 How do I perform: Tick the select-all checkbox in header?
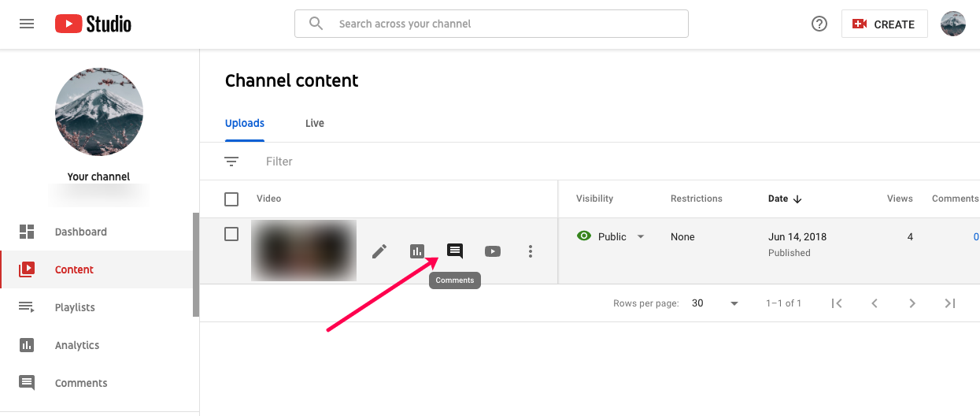231,199
